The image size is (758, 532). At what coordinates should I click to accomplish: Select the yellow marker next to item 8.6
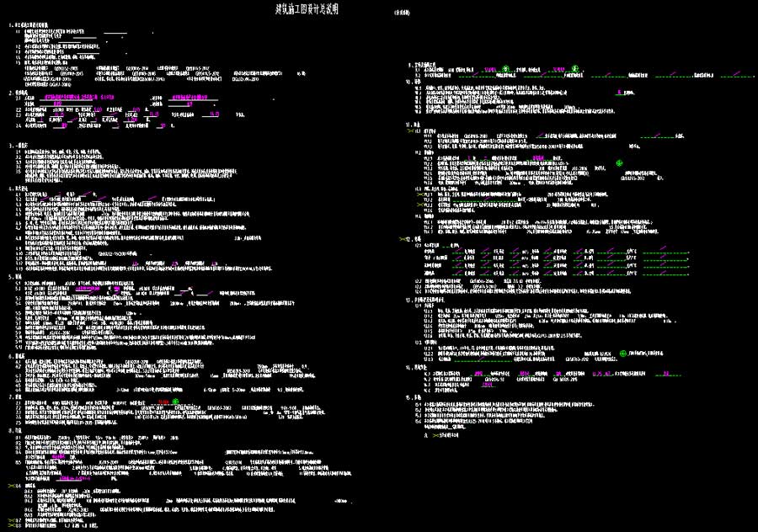(x=13, y=486)
